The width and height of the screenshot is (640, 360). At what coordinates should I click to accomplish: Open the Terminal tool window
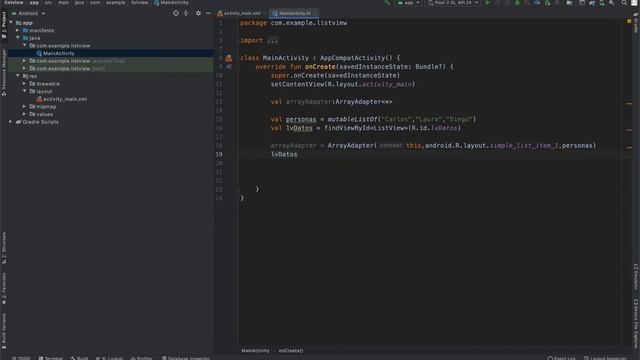point(51,358)
